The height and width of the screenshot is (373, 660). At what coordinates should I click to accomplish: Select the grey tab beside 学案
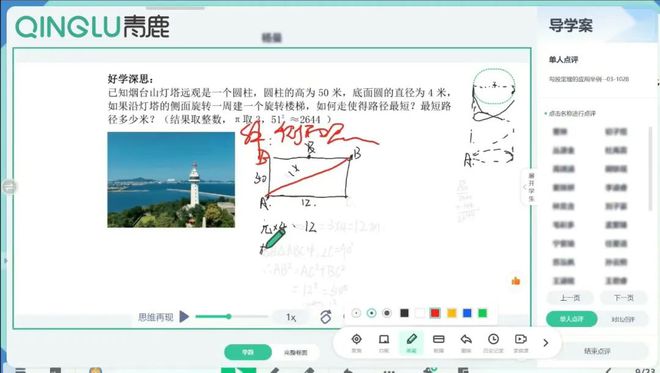[295, 352]
